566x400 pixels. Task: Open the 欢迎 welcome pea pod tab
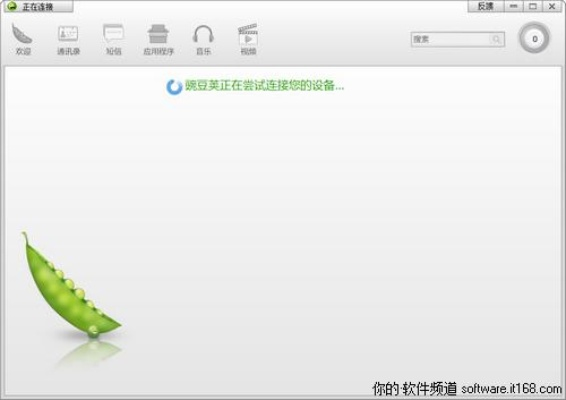click(22, 39)
